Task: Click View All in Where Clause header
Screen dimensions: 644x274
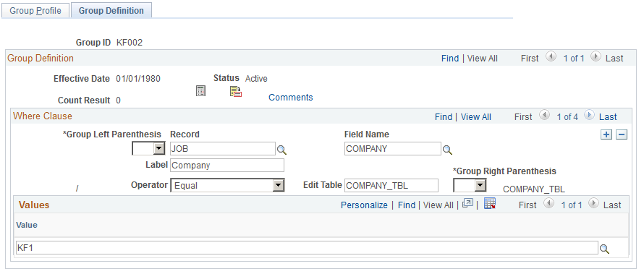Action: 476,117
